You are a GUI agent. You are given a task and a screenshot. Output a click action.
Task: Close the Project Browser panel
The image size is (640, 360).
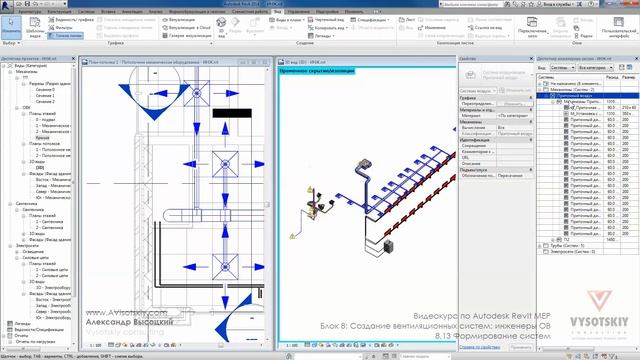(x=73, y=59)
